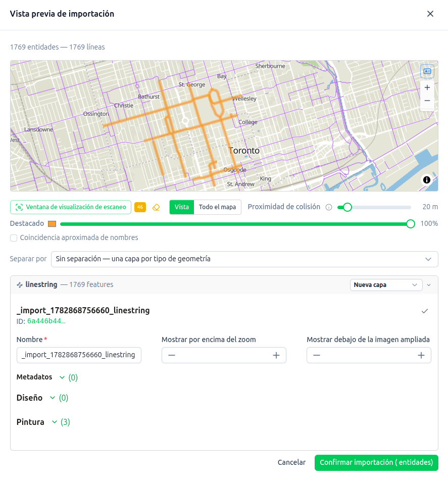This screenshot has height=481, width=448.
Task: Enable Coincidencia aproximada de nombres checkbox
Action: 14,238
